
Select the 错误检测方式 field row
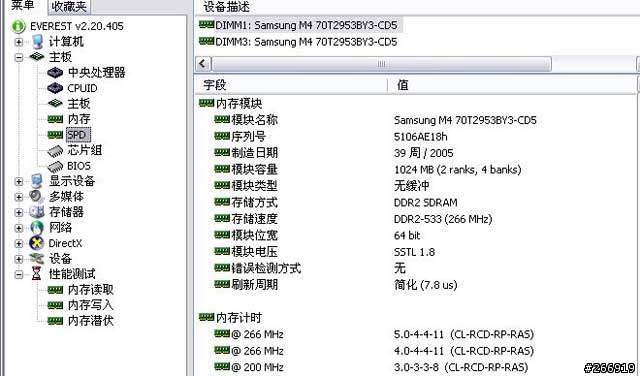(266, 268)
